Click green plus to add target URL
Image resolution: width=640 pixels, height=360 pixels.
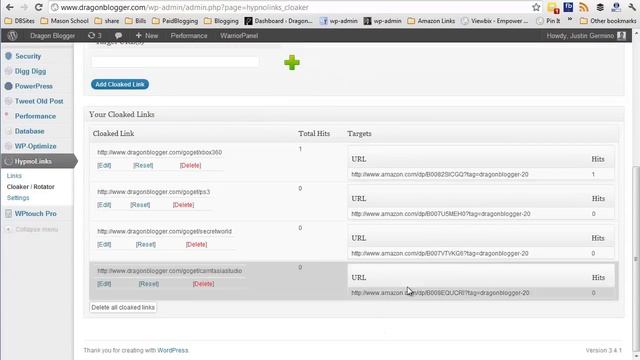coord(292,62)
